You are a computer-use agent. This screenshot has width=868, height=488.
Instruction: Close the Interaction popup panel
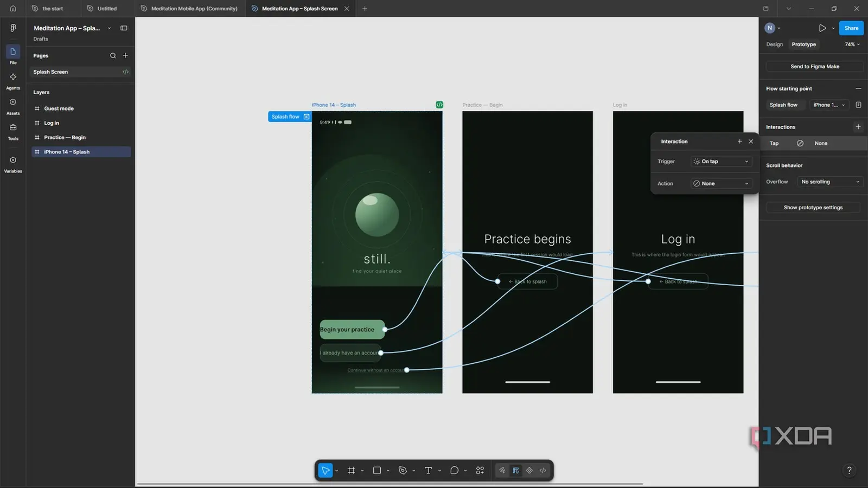tap(751, 142)
